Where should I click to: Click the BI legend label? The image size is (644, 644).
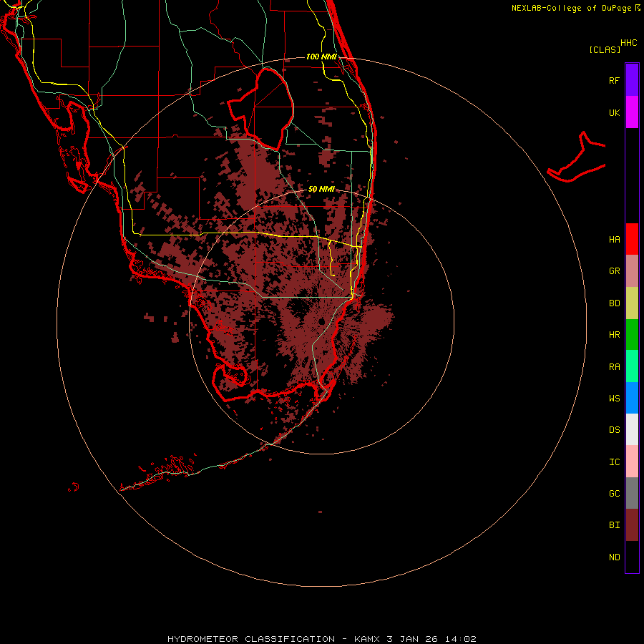pyautogui.click(x=614, y=525)
